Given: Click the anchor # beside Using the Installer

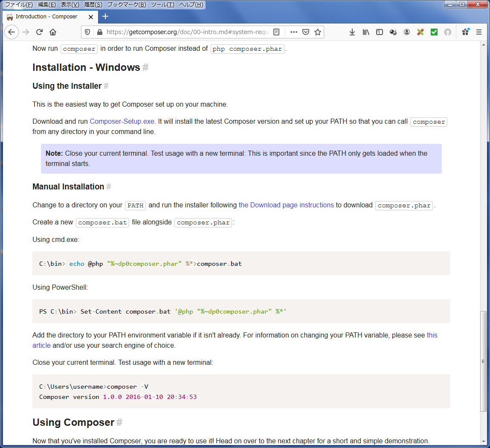Looking at the screenshot, I should pos(106,86).
